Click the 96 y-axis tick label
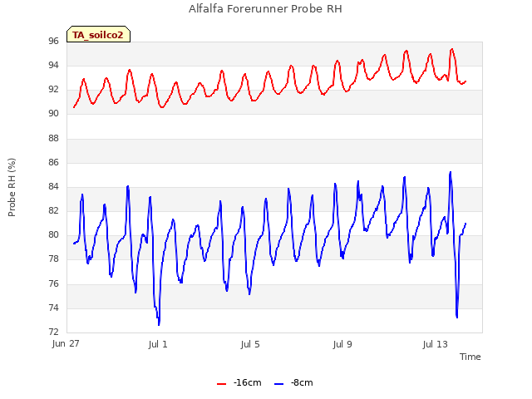Image resolution: width=532 pixels, height=399 pixels. (x=53, y=41)
